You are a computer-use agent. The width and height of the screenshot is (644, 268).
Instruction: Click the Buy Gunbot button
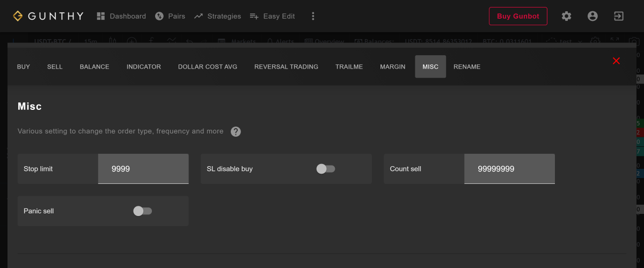pyautogui.click(x=518, y=16)
